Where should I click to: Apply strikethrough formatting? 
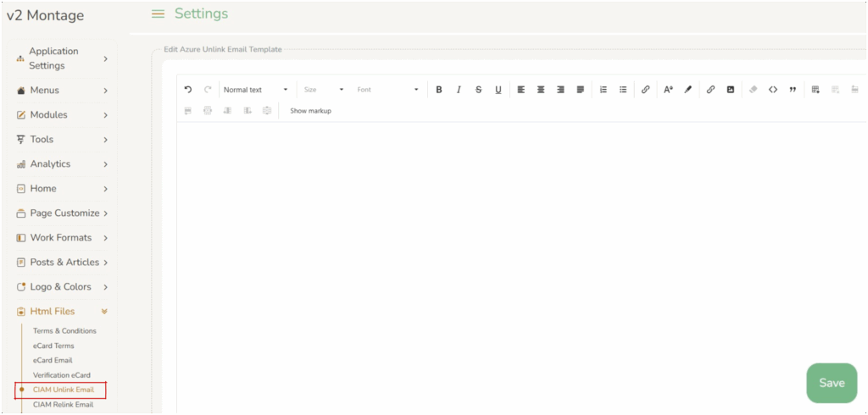click(478, 90)
